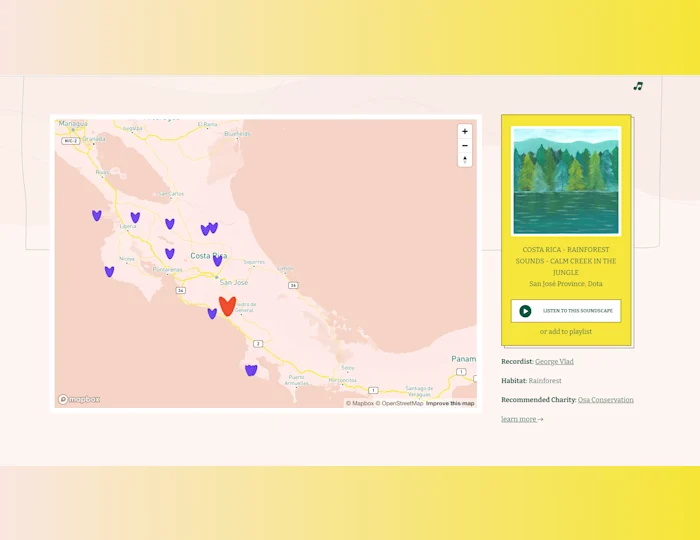
Task: Click the Juigalpa label on the map
Action: [x=132, y=128]
